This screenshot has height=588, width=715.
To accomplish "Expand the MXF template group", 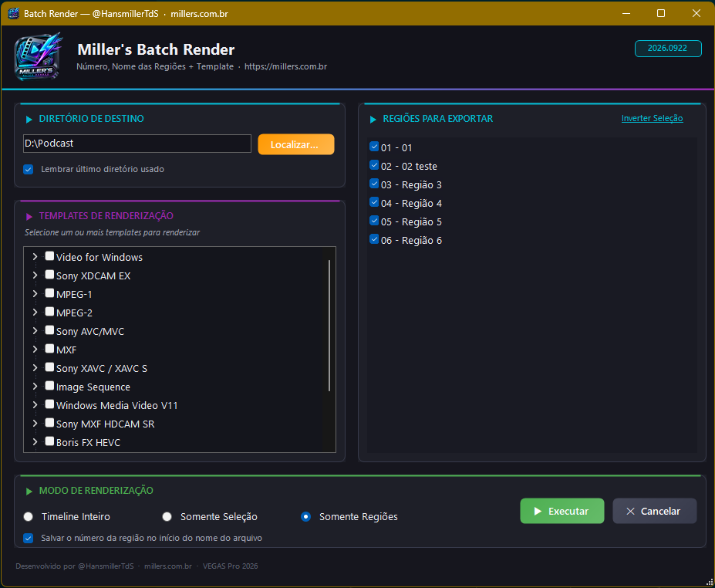I will click(x=35, y=350).
